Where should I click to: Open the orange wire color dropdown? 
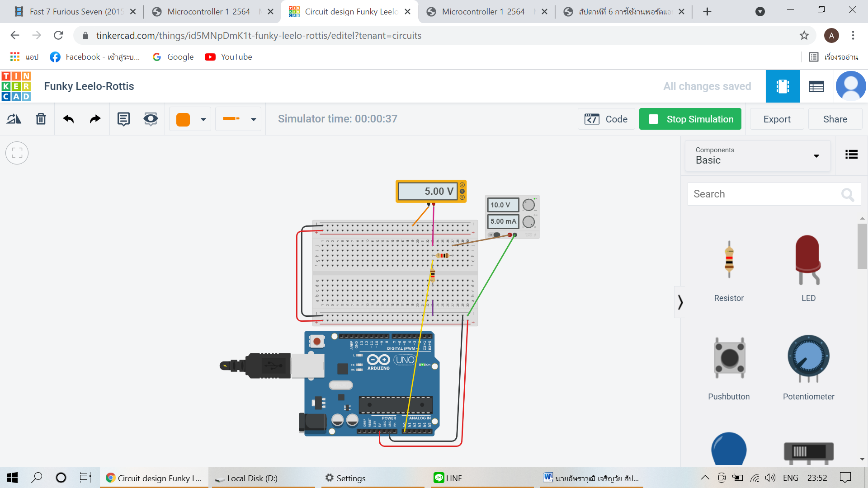click(x=190, y=119)
